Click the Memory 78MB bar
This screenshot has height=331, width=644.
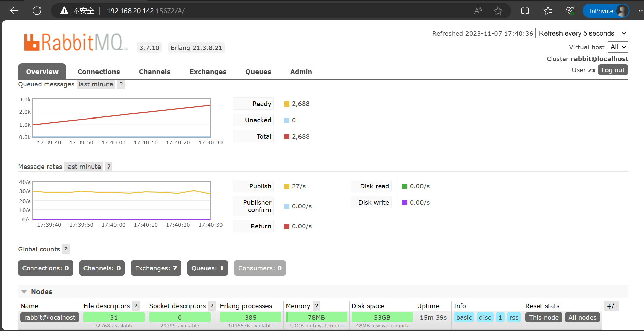(x=316, y=317)
